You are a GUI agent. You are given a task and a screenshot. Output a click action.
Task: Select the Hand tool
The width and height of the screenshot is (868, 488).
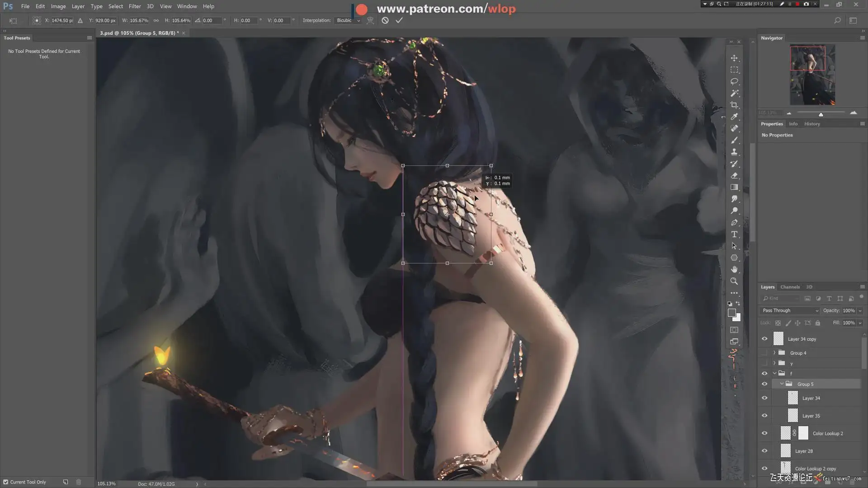click(734, 269)
